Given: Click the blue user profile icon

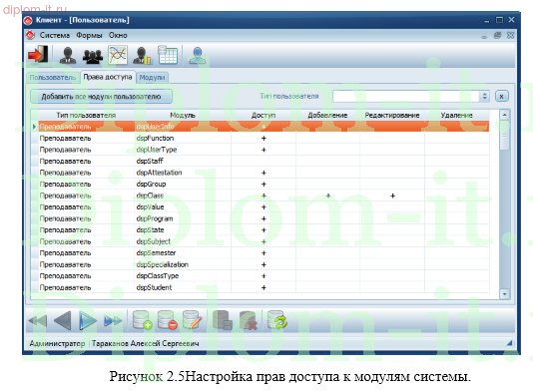Looking at the screenshot, I should [x=198, y=56].
